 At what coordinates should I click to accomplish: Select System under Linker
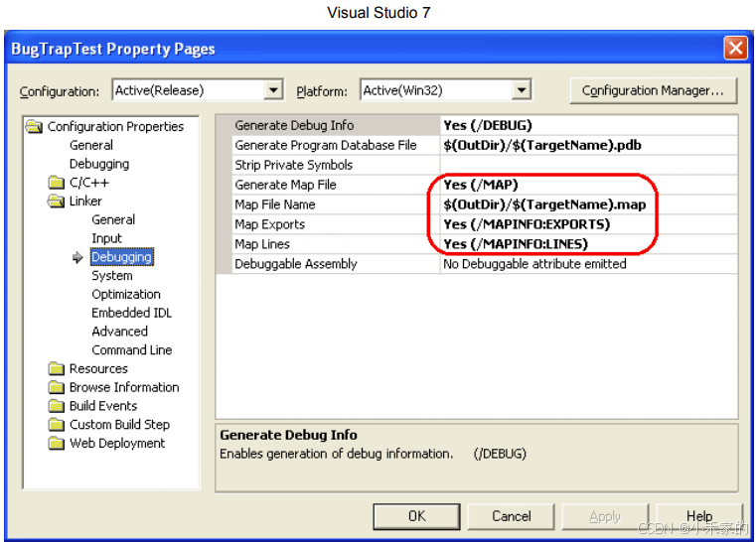[112, 276]
